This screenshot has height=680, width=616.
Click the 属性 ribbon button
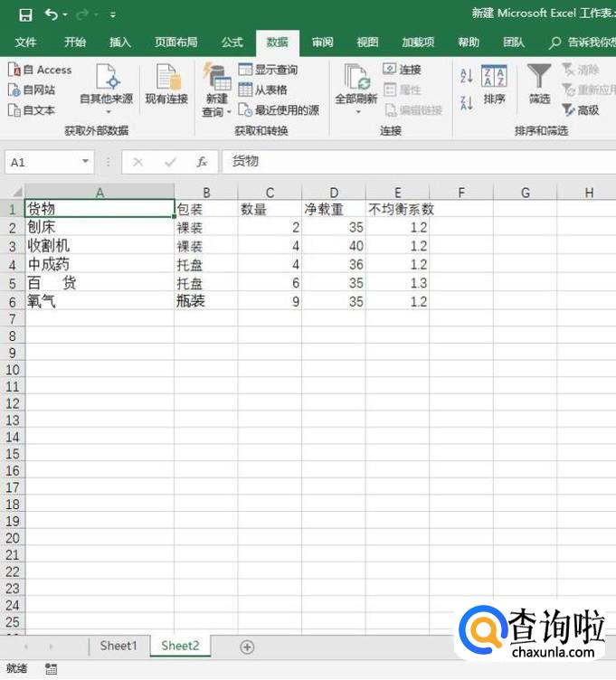(x=402, y=90)
